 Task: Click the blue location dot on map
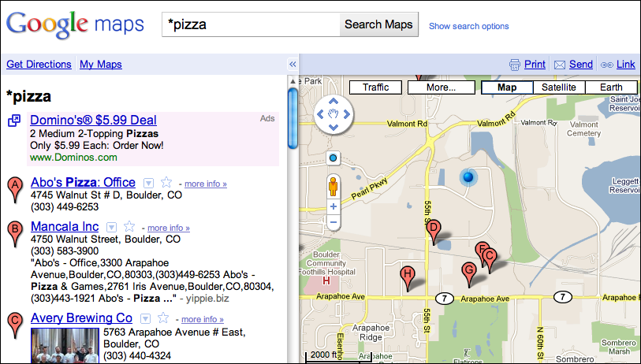[468, 177]
